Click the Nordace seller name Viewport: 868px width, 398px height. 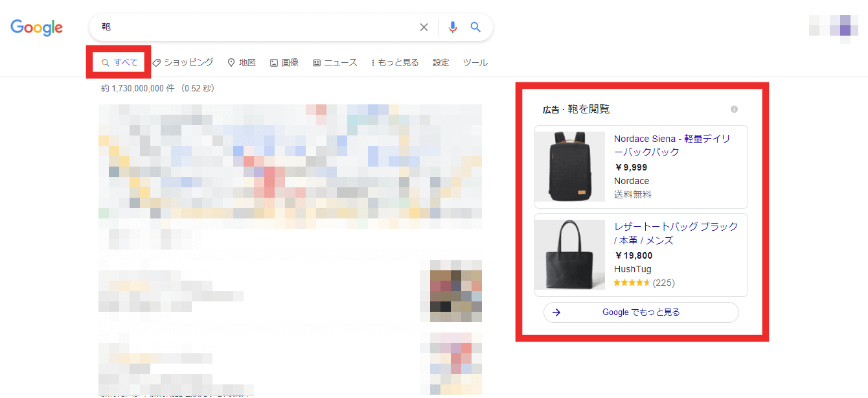pos(632,181)
